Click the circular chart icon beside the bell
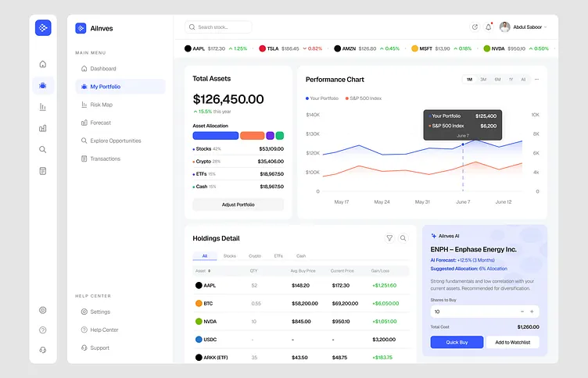The image size is (588, 378). [x=475, y=27]
